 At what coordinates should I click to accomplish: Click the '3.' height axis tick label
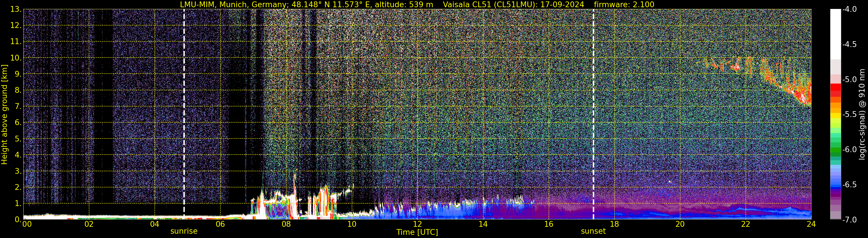click(18, 171)
